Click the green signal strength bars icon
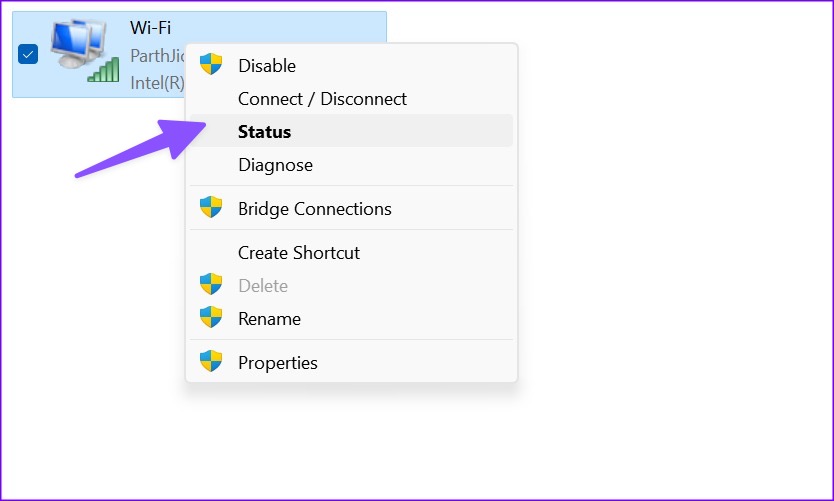This screenshot has width=834, height=501. (x=103, y=70)
